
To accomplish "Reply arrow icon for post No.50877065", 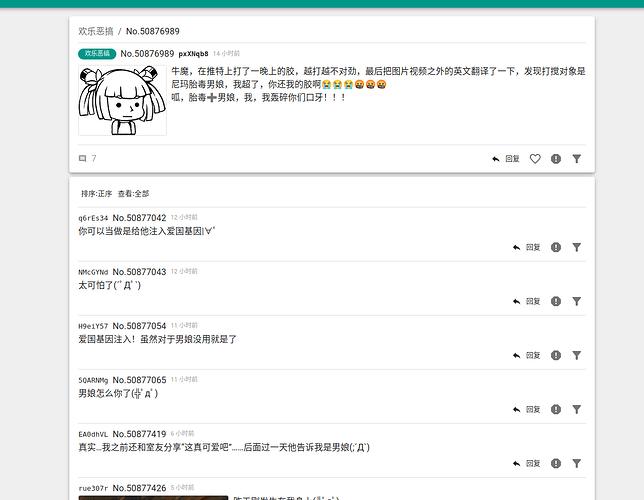I will tap(516, 410).
